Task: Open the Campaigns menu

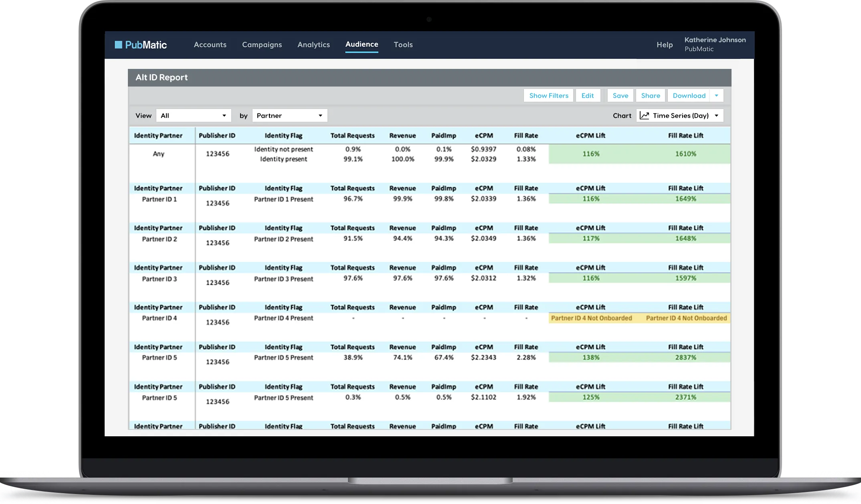Action: 262,44
